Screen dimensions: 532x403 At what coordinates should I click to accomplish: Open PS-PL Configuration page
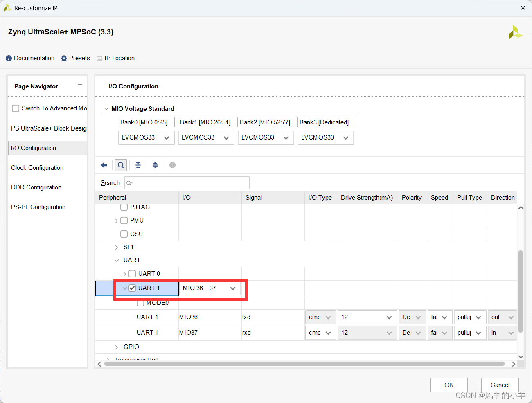point(38,207)
